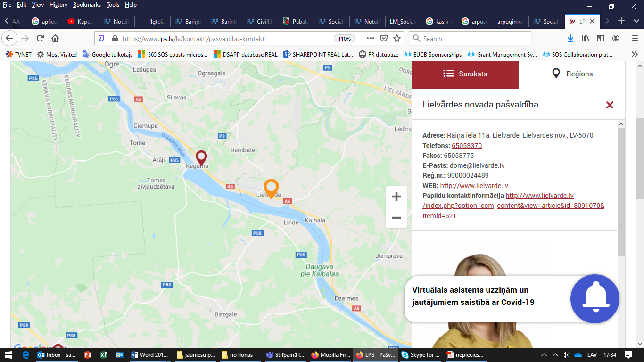Open the Library icon
The image size is (644, 362).
(x=586, y=38)
